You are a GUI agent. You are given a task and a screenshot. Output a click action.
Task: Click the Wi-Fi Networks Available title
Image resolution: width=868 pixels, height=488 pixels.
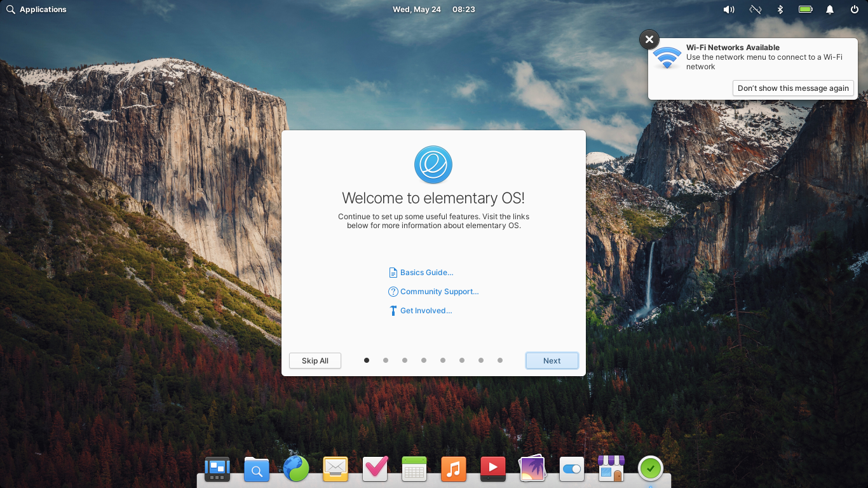733,48
